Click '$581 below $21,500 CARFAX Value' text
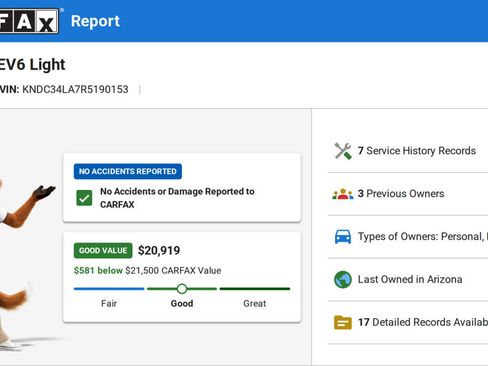The height and width of the screenshot is (366, 488). pyautogui.click(x=147, y=270)
